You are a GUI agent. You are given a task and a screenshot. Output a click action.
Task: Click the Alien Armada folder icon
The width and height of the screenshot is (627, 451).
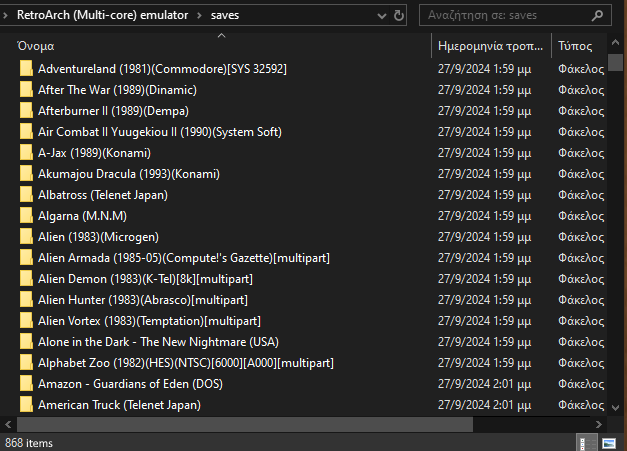(26, 257)
